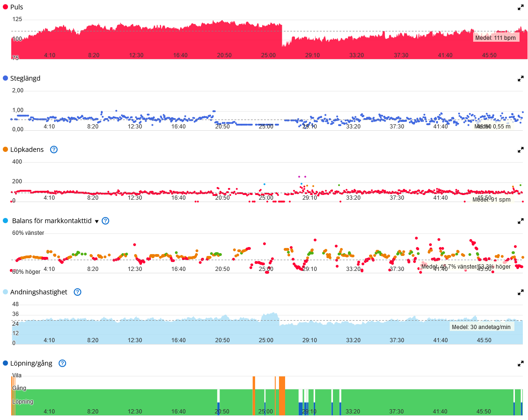Click the Balans för markkontakttid title
Image resolution: width=528 pixels, height=420 pixels.
52,221
